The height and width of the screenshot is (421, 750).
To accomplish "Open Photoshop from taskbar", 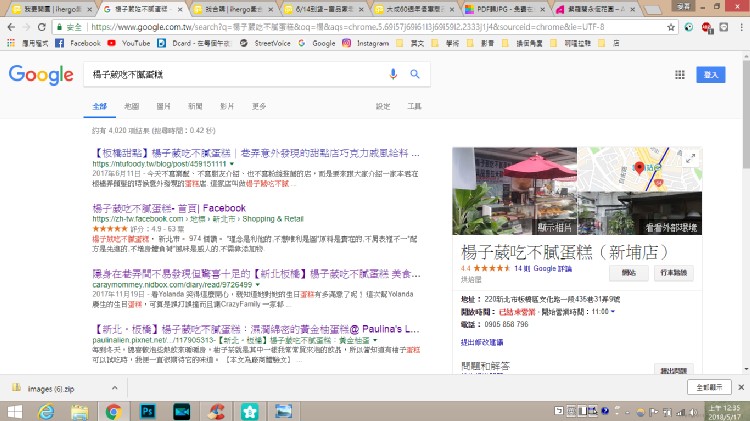I will point(148,411).
